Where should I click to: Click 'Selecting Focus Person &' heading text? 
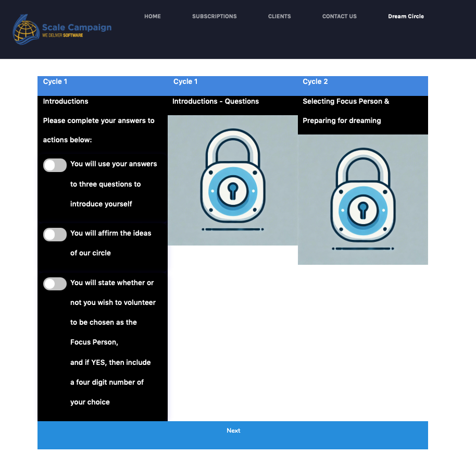point(346,101)
